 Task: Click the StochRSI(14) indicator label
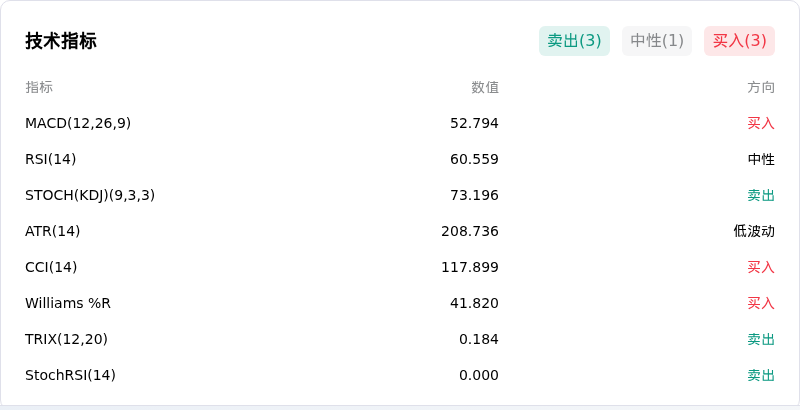pyautogui.click(x=70, y=375)
